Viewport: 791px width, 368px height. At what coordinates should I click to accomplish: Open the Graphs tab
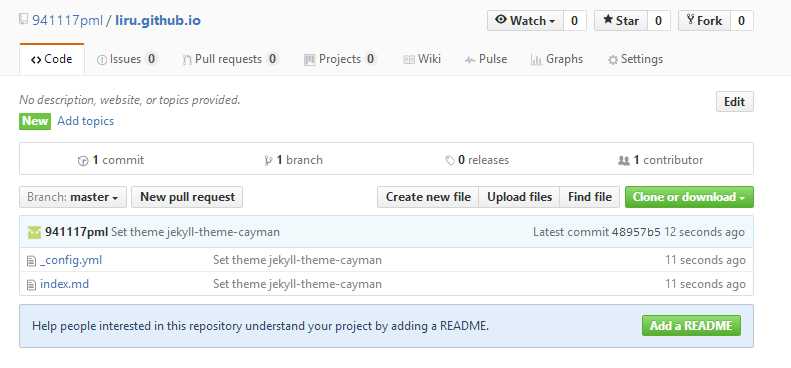[557, 59]
